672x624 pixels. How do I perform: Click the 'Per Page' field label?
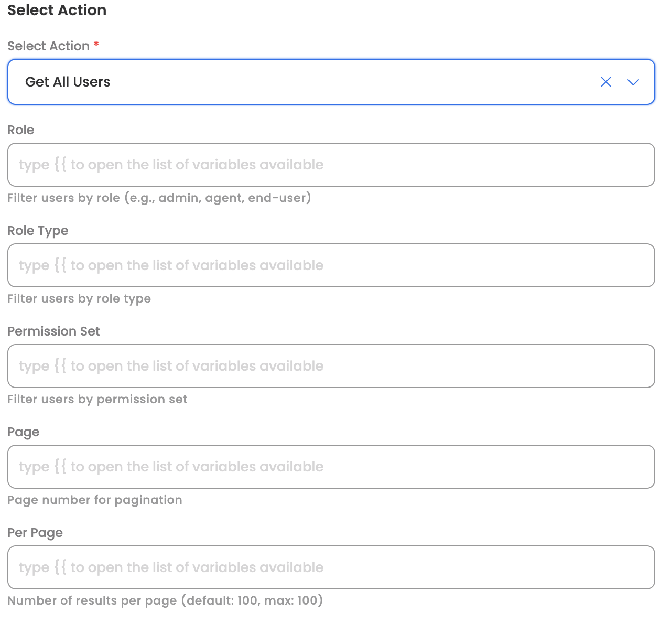click(x=35, y=533)
